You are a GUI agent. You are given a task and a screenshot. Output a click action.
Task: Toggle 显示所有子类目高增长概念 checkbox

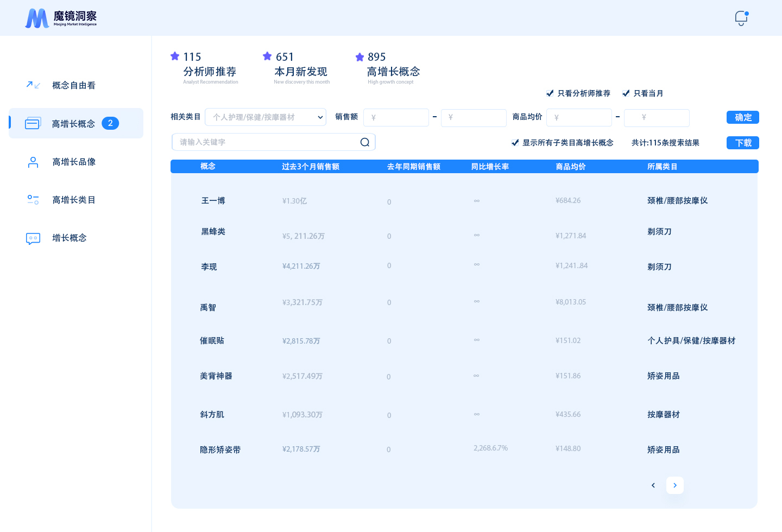tap(515, 143)
